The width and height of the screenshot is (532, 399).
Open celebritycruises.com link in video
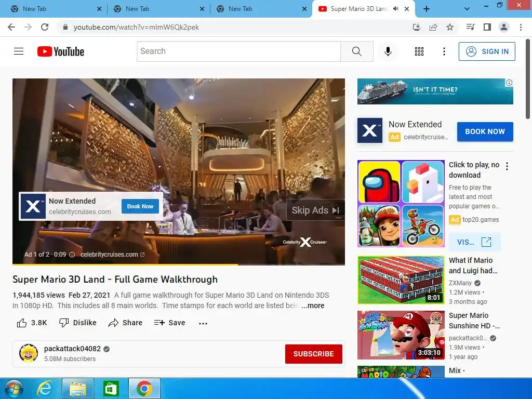coord(112,255)
